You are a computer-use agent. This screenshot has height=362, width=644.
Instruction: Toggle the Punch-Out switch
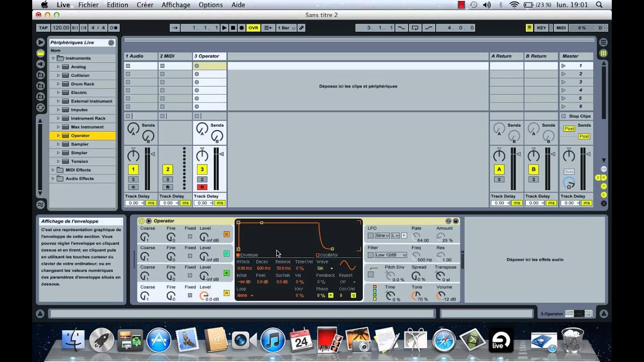point(428,28)
